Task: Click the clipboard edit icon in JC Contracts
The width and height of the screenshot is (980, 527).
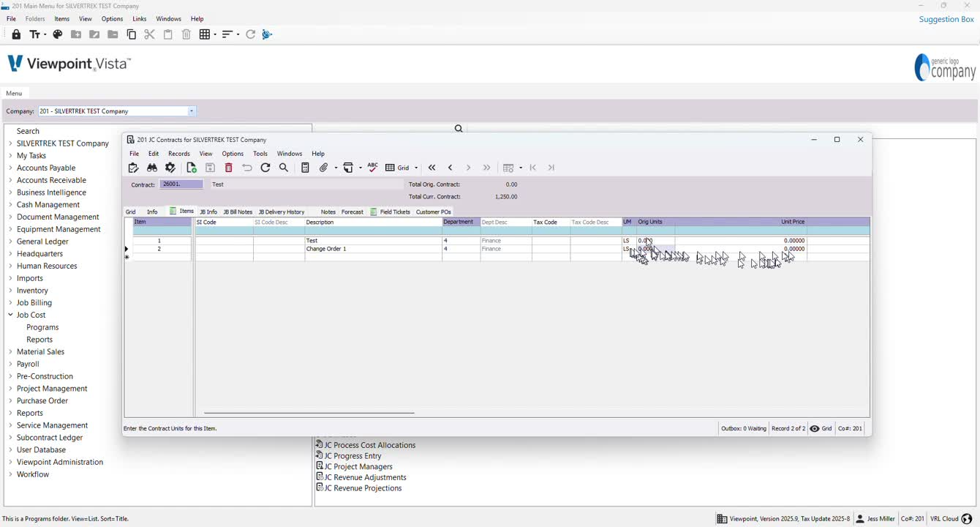Action: (x=133, y=168)
